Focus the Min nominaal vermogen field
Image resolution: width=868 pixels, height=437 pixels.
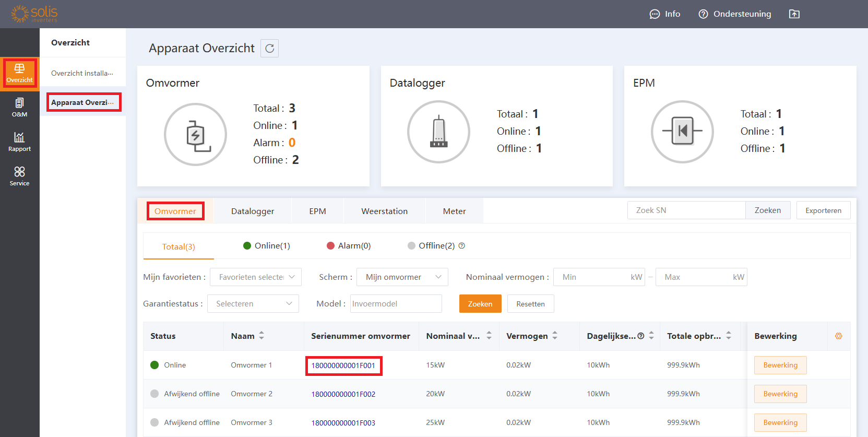click(x=599, y=277)
